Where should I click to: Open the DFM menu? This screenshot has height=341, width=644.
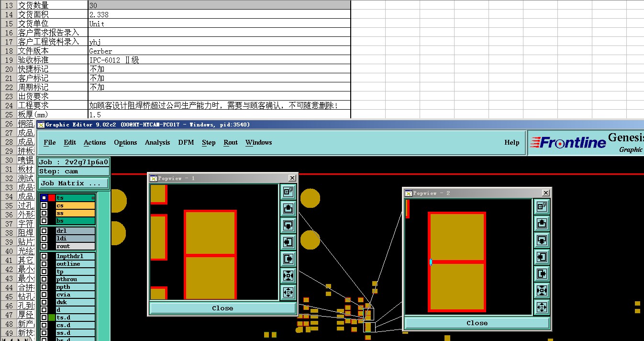click(x=186, y=142)
